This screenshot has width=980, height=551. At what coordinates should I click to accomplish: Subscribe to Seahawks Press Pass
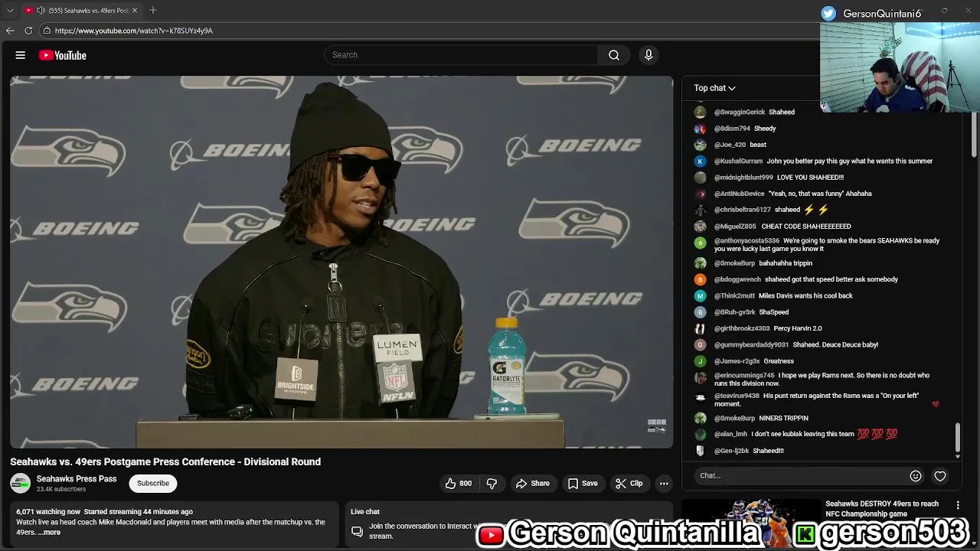tap(153, 483)
